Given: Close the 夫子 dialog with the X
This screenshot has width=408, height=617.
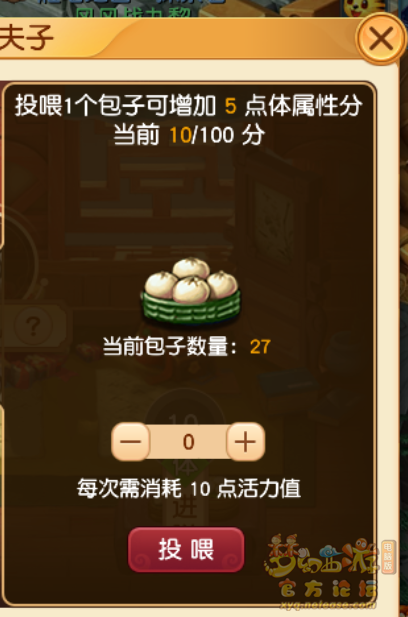Looking at the screenshot, I should tap(381, 39).
